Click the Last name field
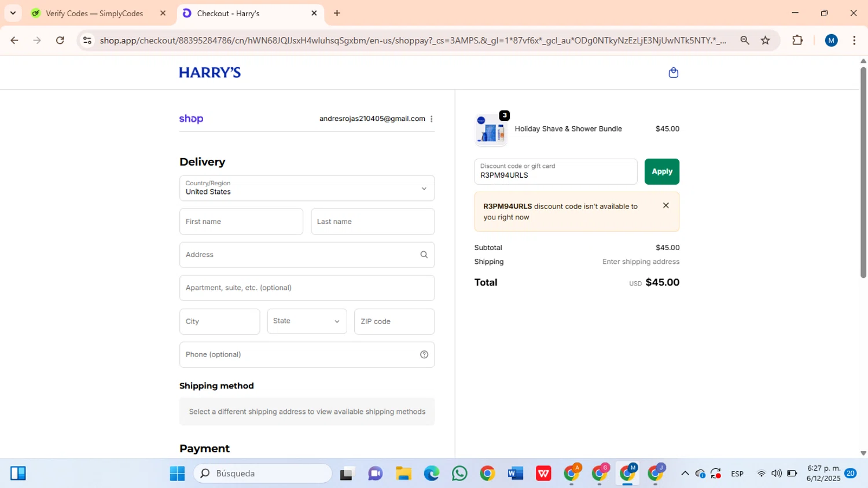Screen dimensions: 868x488 click(373, 222)
